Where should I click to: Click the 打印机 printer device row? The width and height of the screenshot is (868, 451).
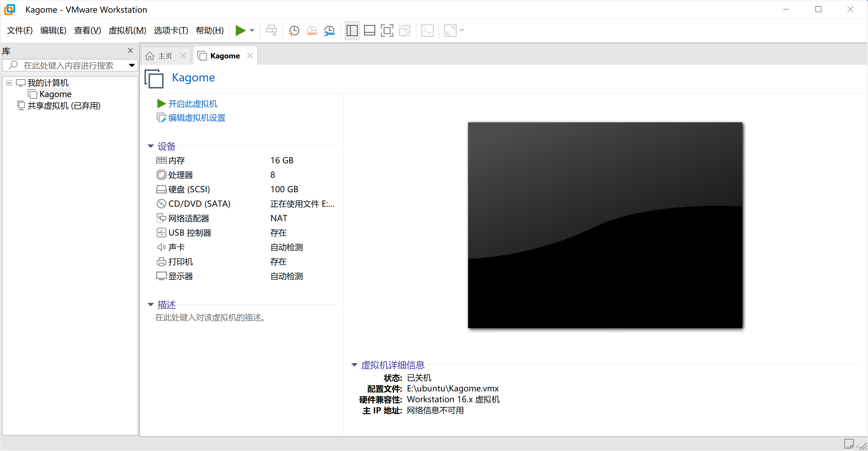coord(246,262)
